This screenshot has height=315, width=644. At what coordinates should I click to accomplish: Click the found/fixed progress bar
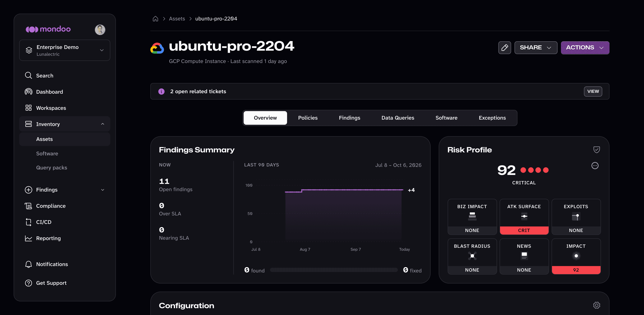334,270
